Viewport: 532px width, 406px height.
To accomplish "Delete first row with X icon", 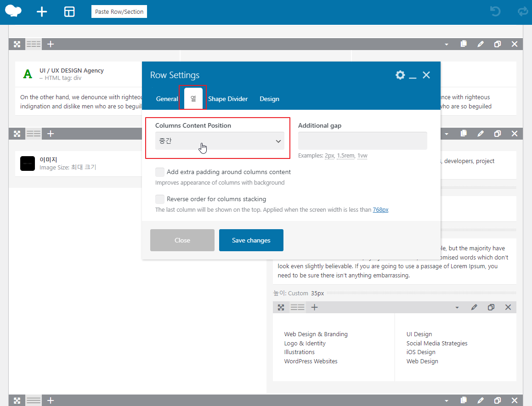I will pyautogui.click(x=515, y=44).
